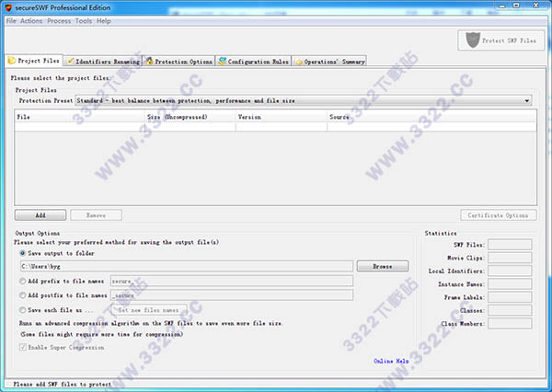Click the Local Identifiers statistics field

pyautogui.click(x=510, y=271)
